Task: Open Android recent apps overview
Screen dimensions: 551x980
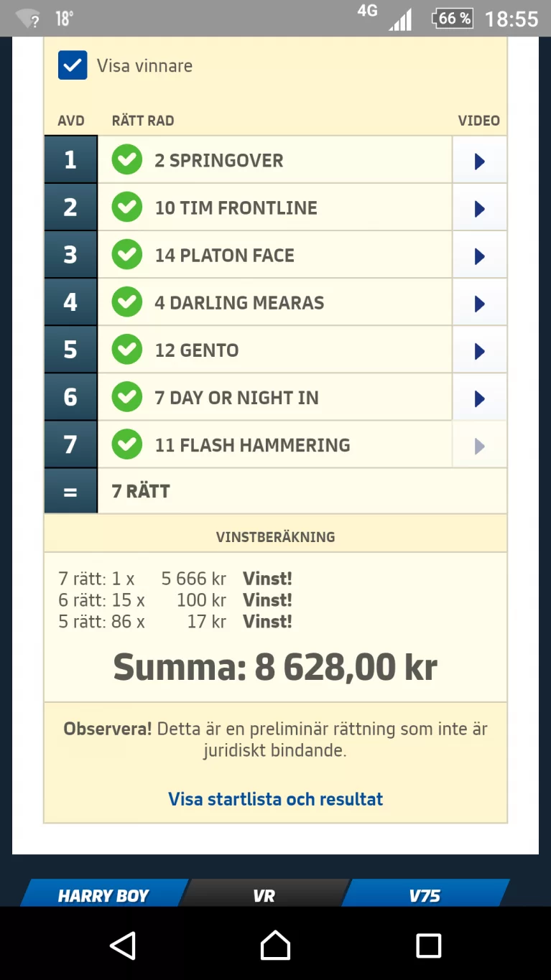Action: point(428,945)
